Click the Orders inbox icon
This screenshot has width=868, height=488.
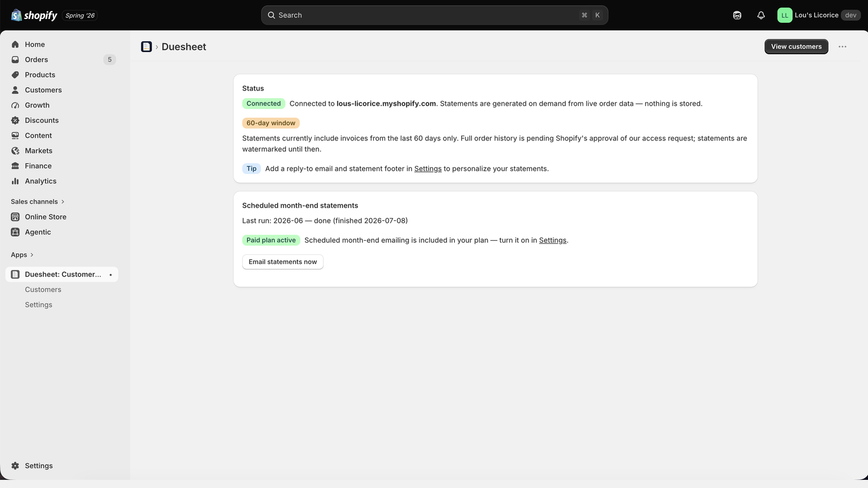click(15, 60)
